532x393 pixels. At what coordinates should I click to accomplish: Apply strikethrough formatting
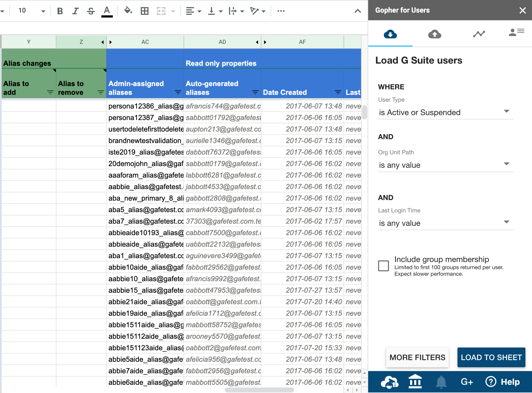(91, 11)
